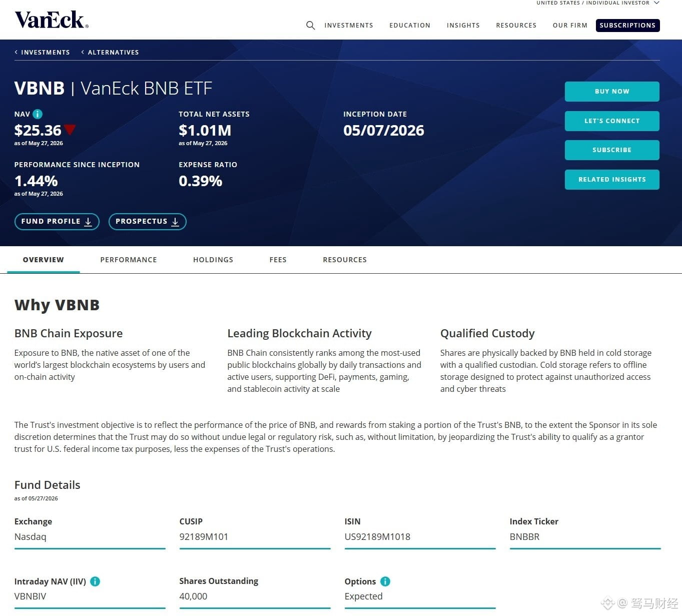
Task: Open the Investments menu
Action: coord(349,26)
